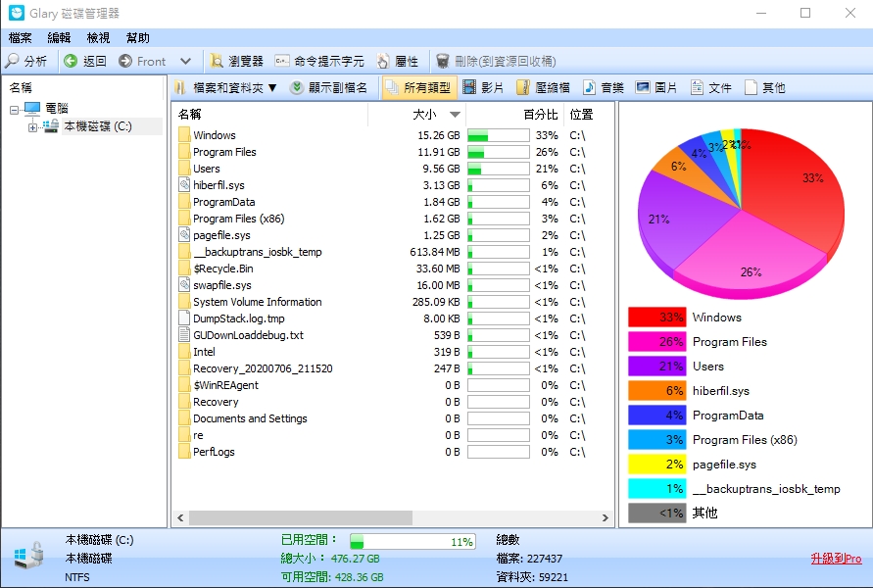The width and height of the screenshot is (873, 588).
Task: Open the 檔案和資料夾 dropdown arrow
Action: (x=272, y=87)
